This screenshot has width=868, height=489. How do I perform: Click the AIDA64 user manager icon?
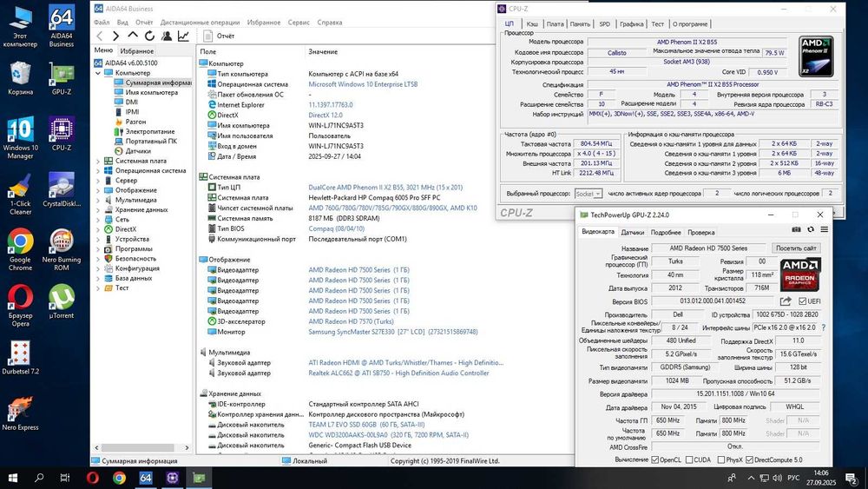point(166,36)
